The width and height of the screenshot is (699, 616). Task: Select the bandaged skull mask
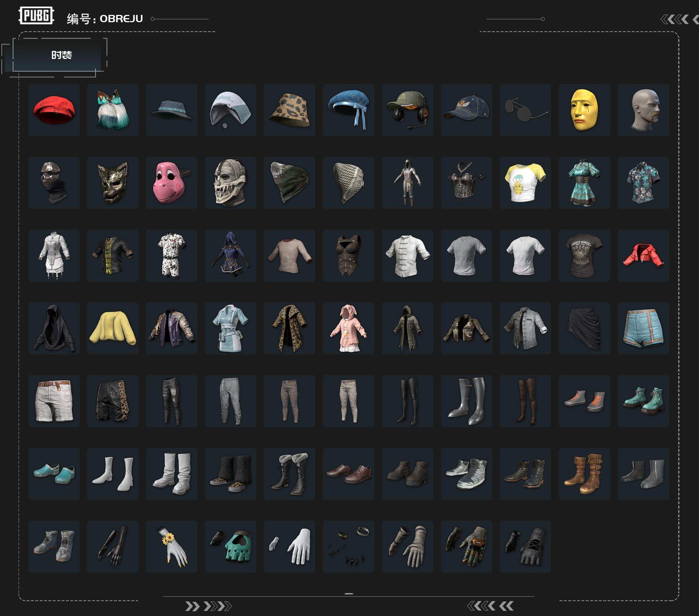230,183
